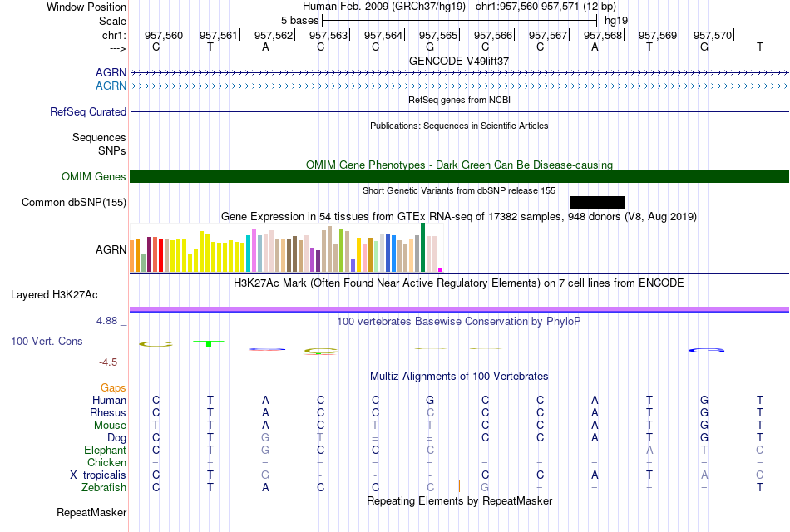Open the AGRN label of GTEx track
Image resolution: width=790 pixels, height=532 pixels.
tap(111, 250)
